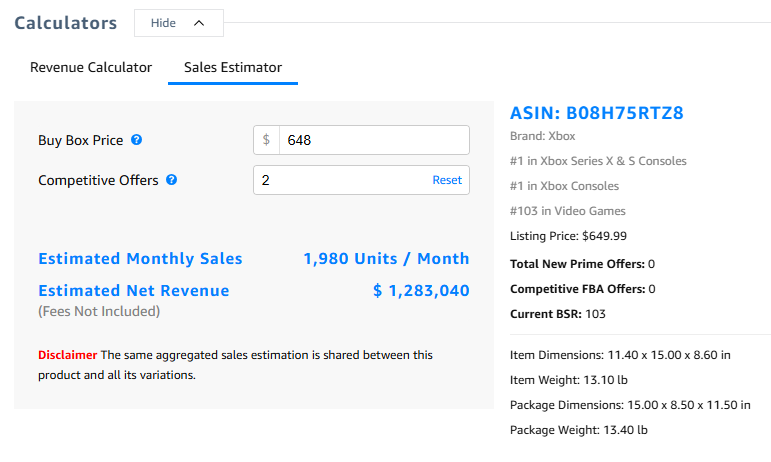
Task: Click the Total New Prime Offers line
Action: (582, 264)
